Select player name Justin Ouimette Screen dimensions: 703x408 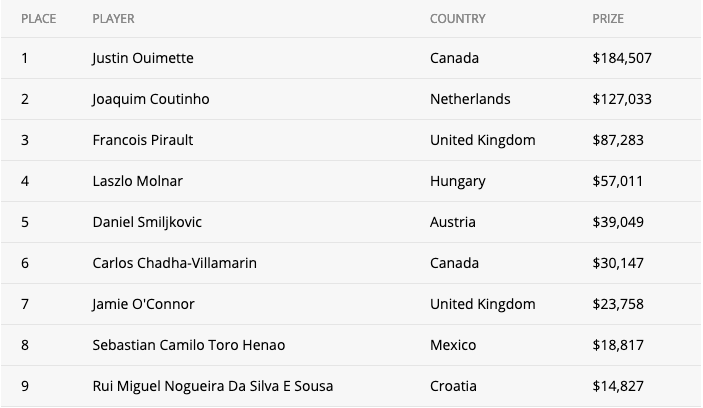point(143,58)
